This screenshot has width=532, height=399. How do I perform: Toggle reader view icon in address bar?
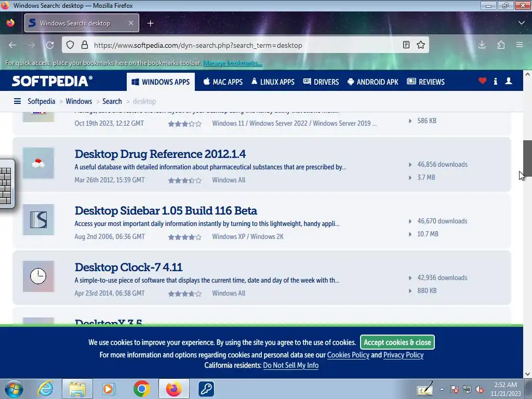(406, 45)
